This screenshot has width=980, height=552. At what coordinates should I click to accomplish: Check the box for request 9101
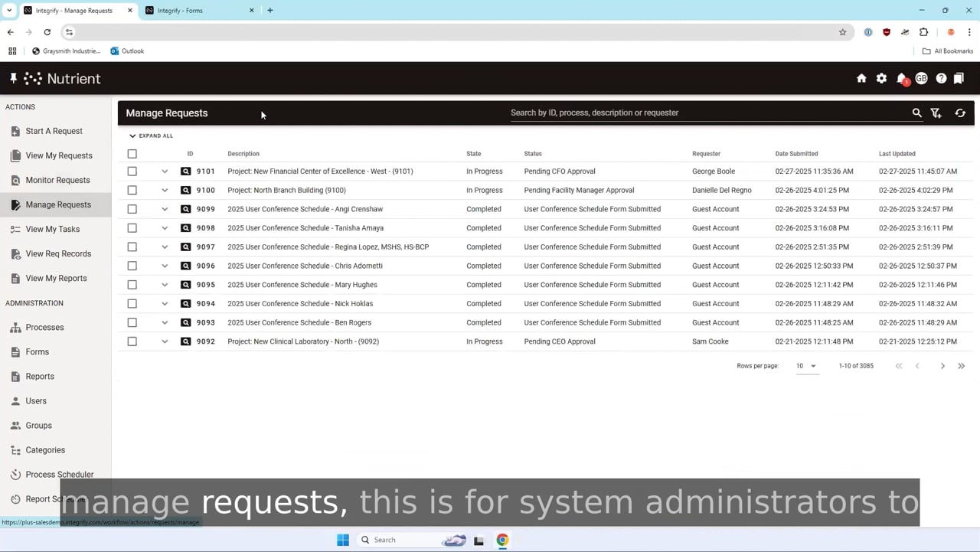tap(132, 171)
